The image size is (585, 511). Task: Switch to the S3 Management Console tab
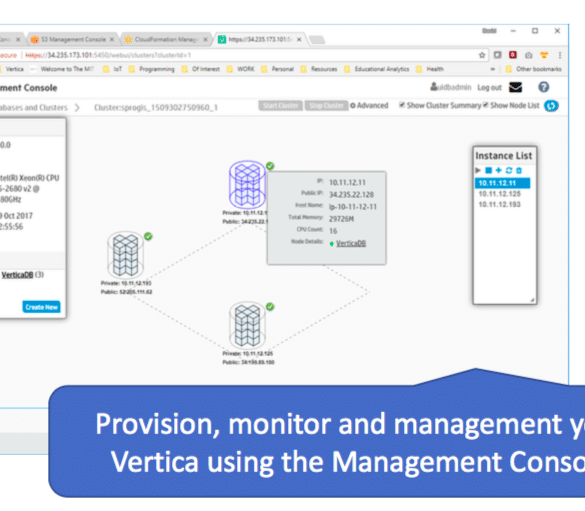pyautogui.click(x=73, y=40)
